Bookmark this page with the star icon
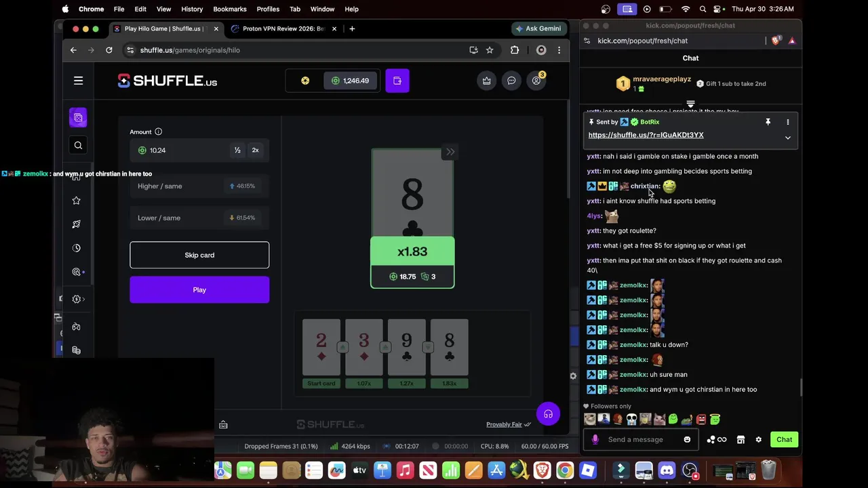 pyautogui.click(x=489, y=50)
